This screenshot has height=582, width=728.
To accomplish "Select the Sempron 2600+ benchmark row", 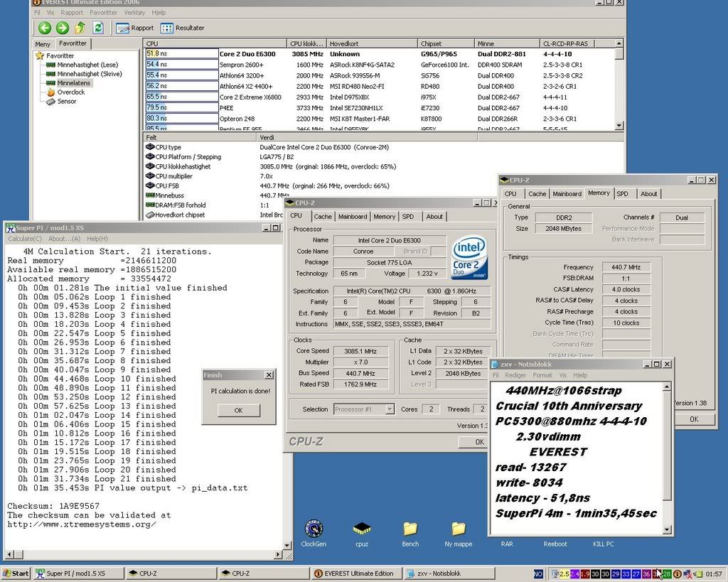I will (x=379, y=65).
